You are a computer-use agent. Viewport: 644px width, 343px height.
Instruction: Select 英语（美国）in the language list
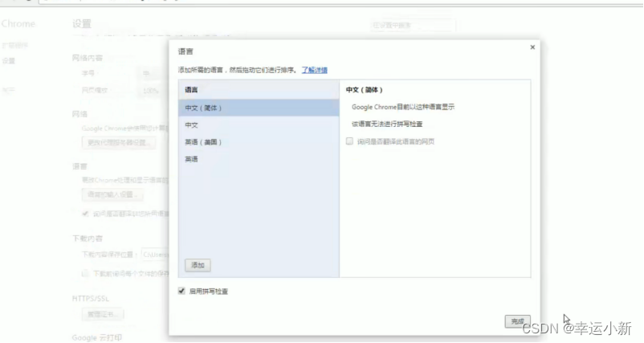point(259,142)
